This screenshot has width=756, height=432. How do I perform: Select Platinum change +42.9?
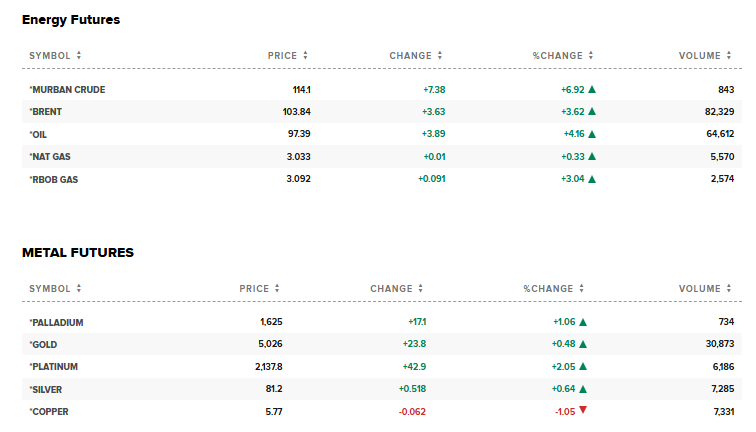pos(414,367)
